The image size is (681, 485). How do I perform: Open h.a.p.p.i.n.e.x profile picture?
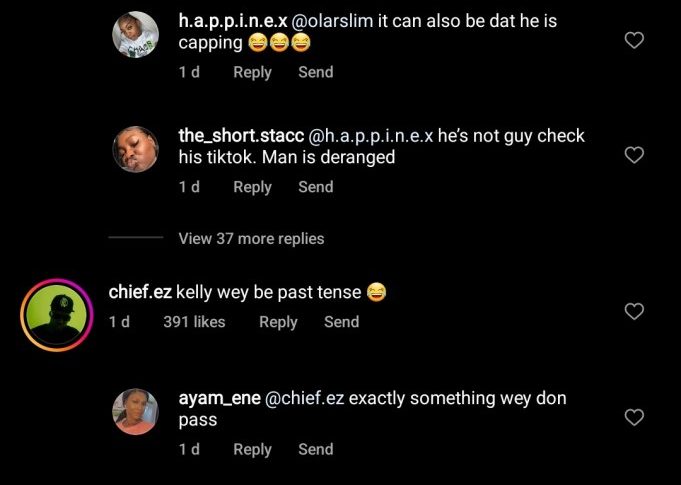[x=135, y=35]
